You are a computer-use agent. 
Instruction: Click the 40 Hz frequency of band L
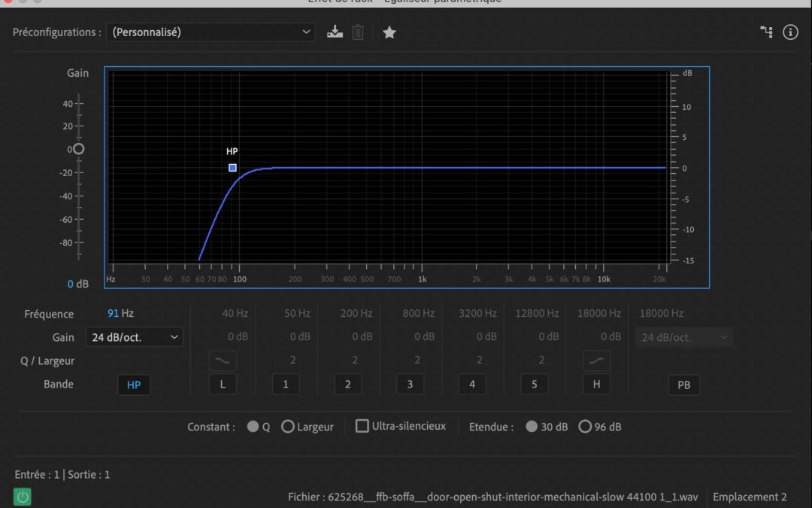235,313
